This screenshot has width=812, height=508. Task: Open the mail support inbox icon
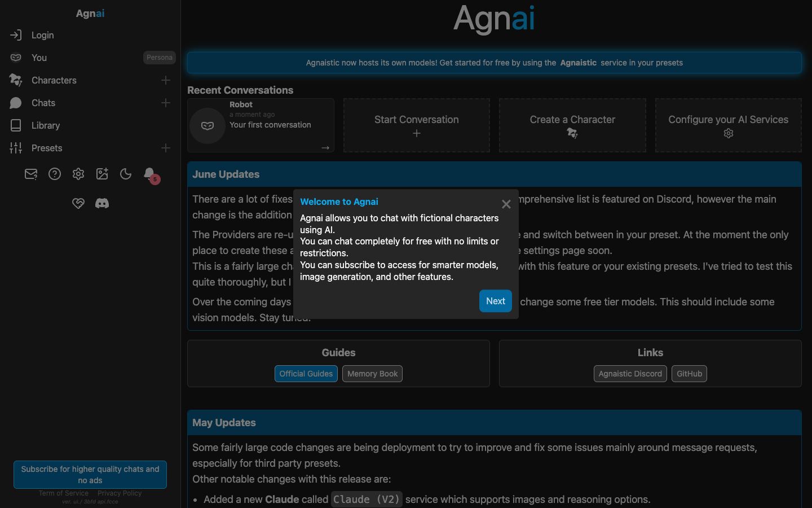(31, 174)
